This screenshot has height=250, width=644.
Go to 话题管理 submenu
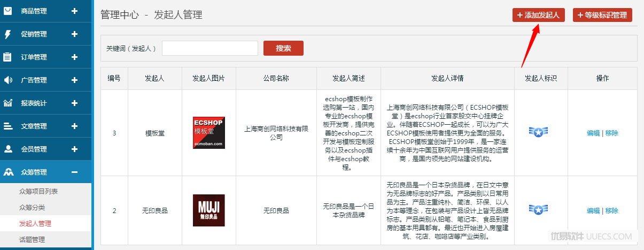32,239
